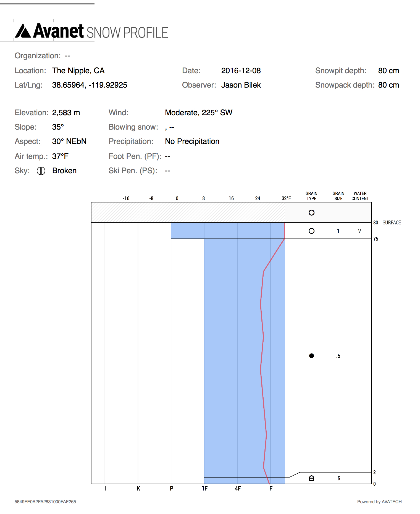Click the hatched area above the snow surface
Image resolution: width=420 pixels, height=514 pixels.
[188, 212]
